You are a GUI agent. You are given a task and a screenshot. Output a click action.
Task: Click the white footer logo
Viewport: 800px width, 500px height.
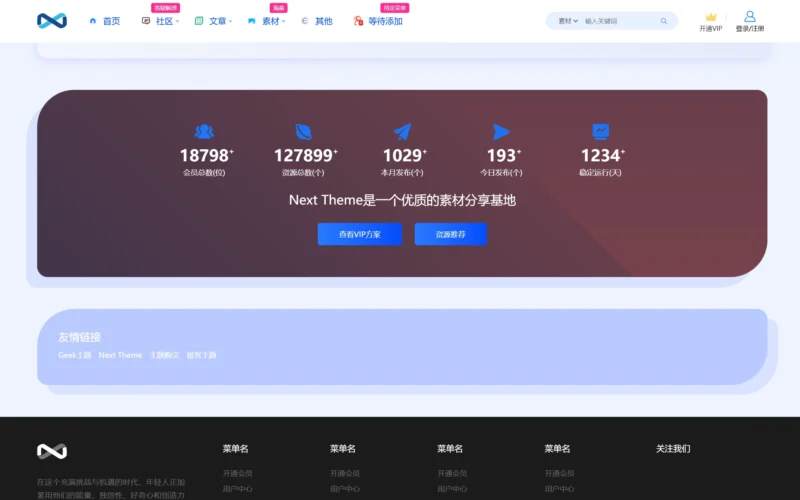[52, 451]
